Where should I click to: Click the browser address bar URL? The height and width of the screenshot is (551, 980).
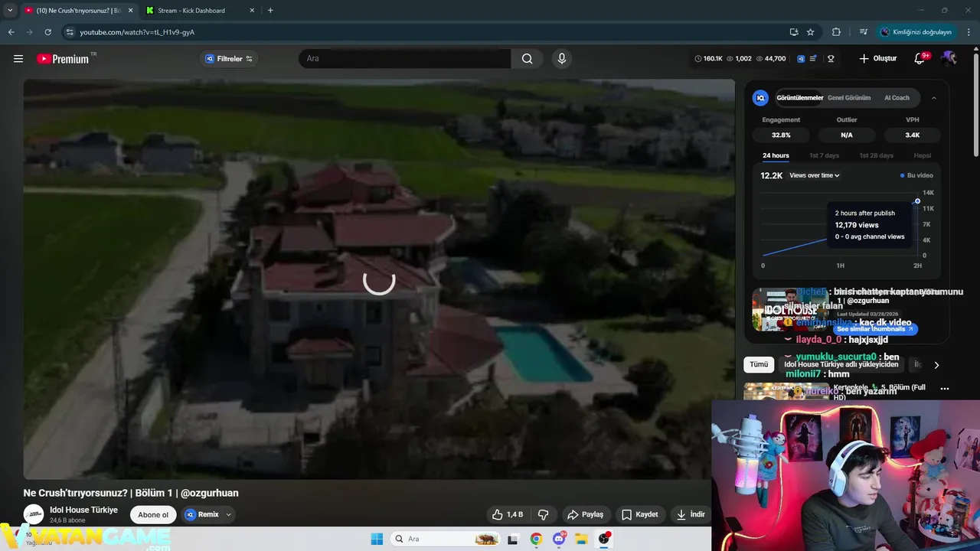point(137,32)
